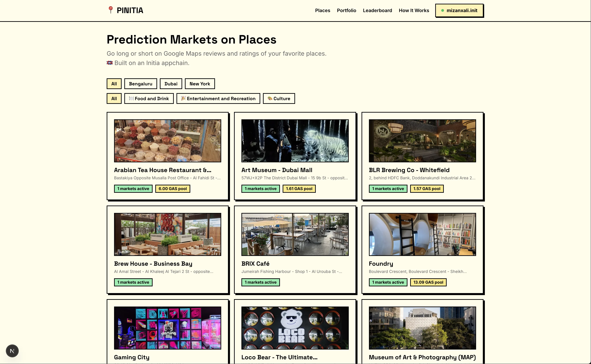This screenshot has height=364, width=591.
Task: Select the Dubai city filter
Action: 171,84
